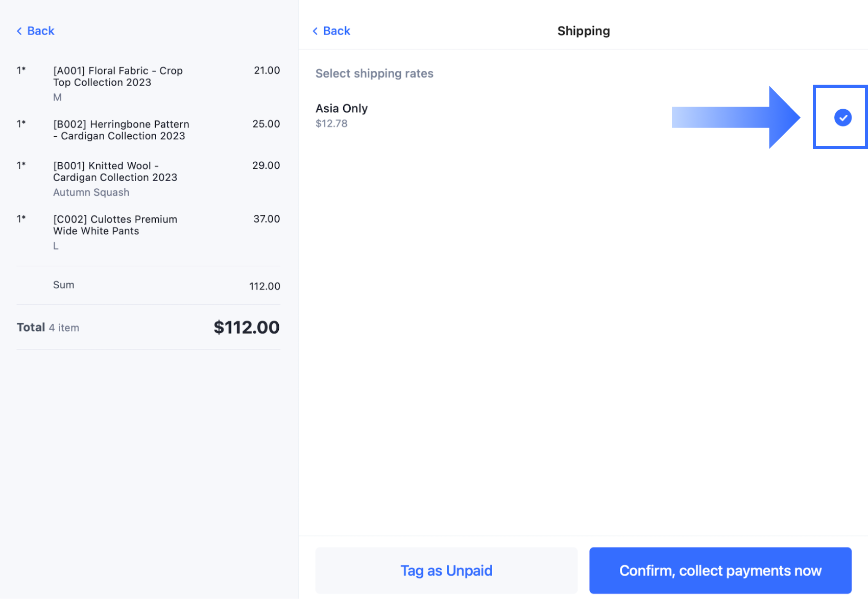868x599 pixels.
Task: Click the Select shipping rates heading
Action: pos(374,73)
